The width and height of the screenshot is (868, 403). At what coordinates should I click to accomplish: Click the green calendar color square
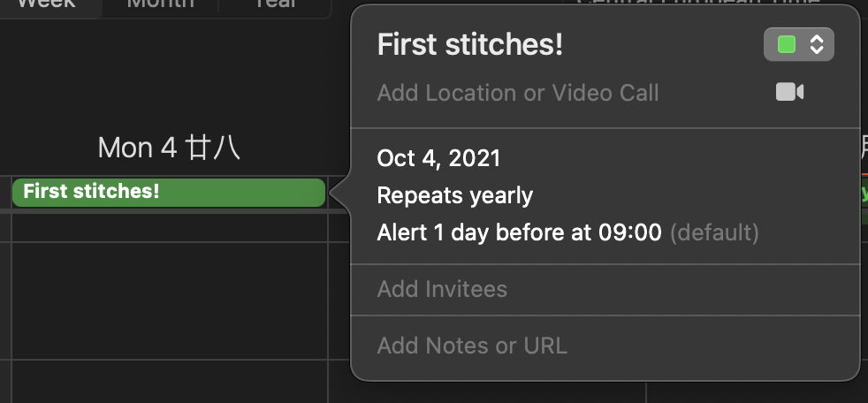(x=786, y=44)
